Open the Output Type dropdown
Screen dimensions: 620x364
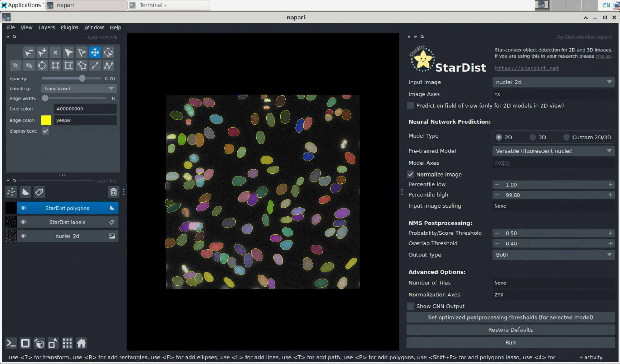coord(553,255)
